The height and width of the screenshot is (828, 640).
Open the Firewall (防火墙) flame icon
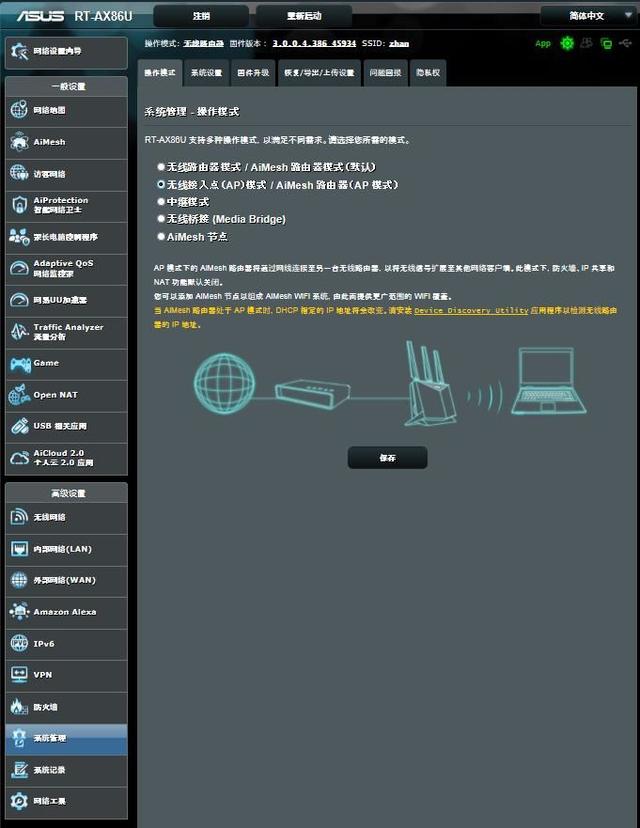pos(19,707)
